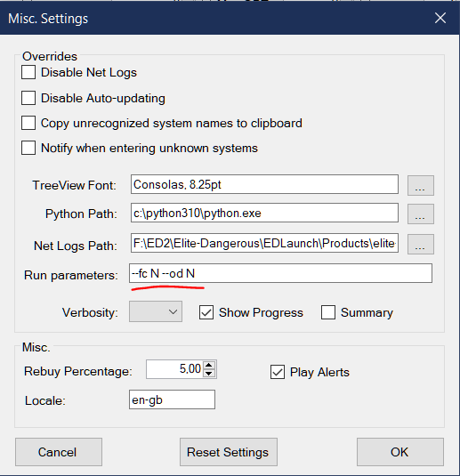Click into the Run parameters field
This screenshot has height=476, width=460.
[280, 273]
